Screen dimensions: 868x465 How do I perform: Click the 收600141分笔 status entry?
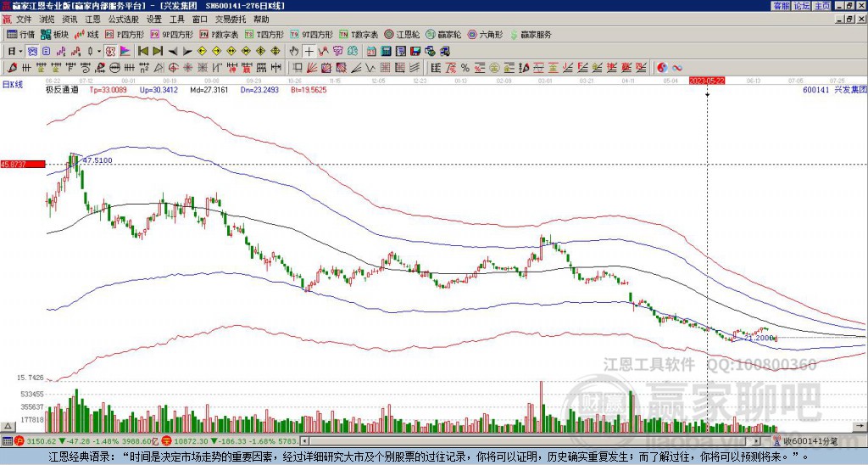click(x=810, y=441)
